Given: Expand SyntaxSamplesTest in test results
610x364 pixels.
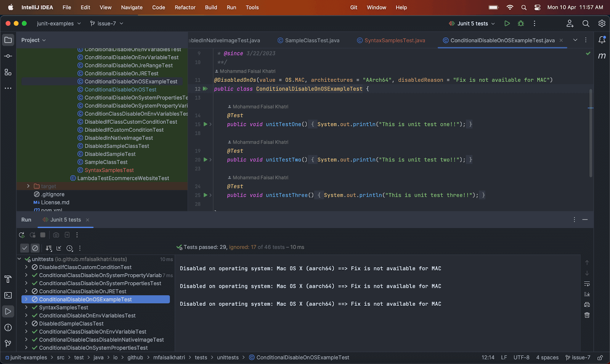Looking at the screenshot, I should [26, 308].
